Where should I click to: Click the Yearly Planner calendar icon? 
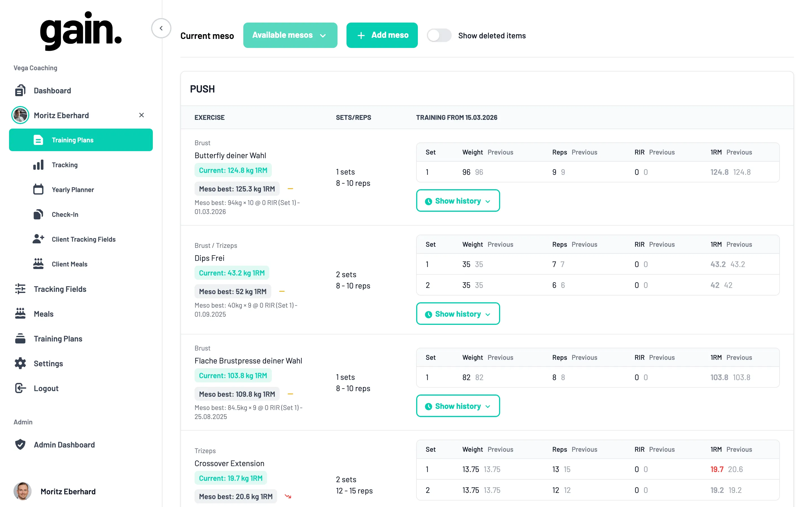pyautogui.click(x=38, y=189)
